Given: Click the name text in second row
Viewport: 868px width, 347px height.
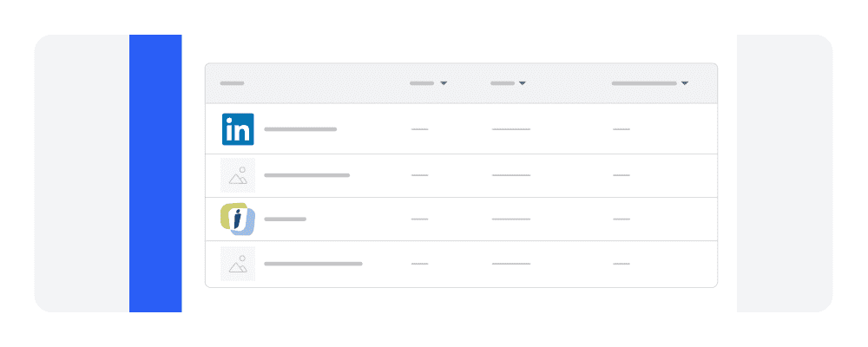Looking at the screenshot, I should (306, 175).
